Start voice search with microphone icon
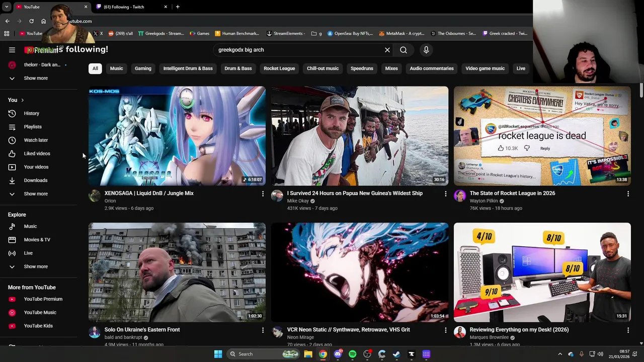The height and width of the screenshot is (362, 644). tap(426, 50)
